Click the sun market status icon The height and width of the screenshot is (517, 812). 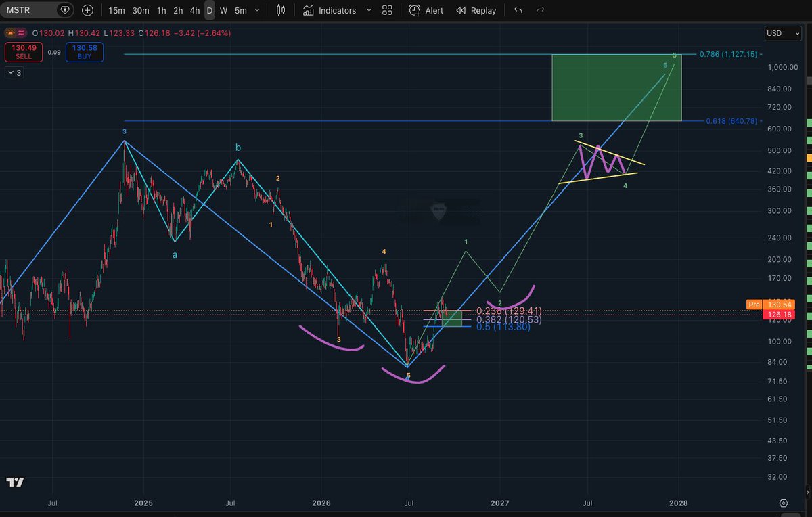(10, 32)
